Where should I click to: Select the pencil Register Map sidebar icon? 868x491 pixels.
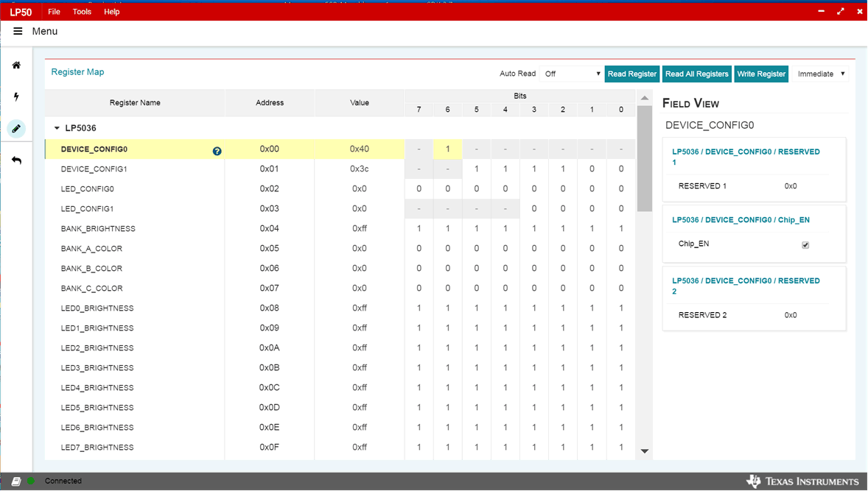tap(16, 129)
